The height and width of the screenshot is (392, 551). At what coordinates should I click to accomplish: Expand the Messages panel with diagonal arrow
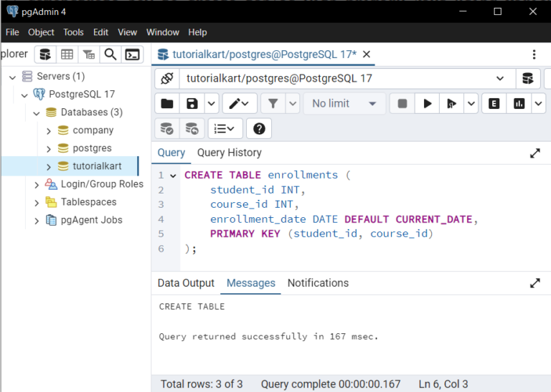tap(534, 283)
